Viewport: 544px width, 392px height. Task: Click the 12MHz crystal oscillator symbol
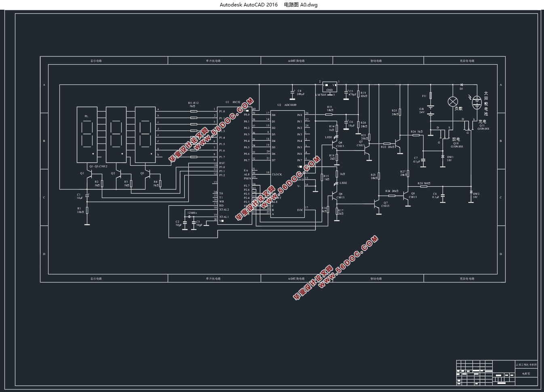189,217
